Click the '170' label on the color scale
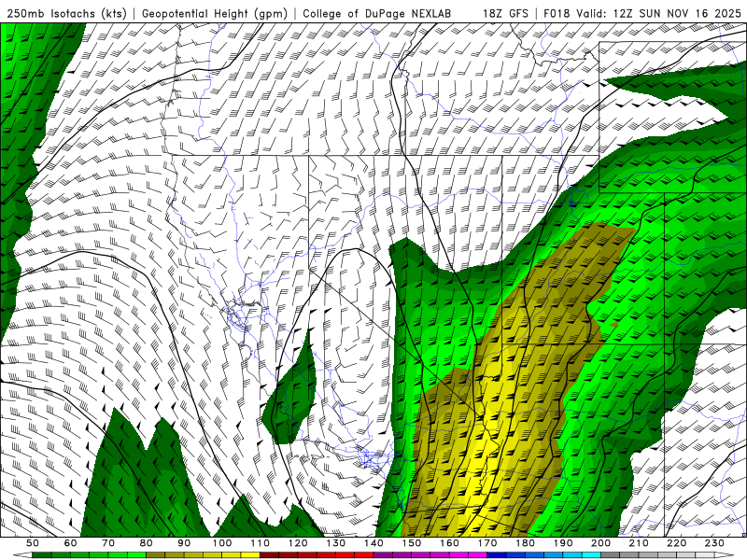747x560 pixels. coord(487,543)
